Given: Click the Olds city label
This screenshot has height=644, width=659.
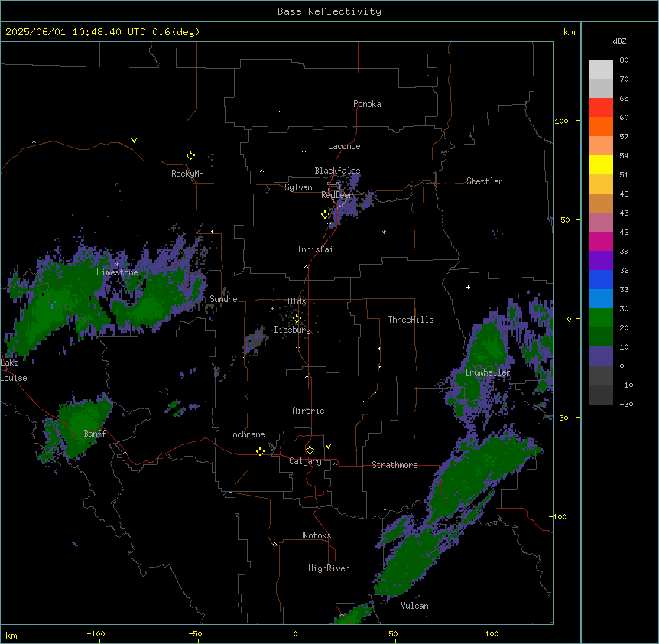Looking at the screenshot, I should pos(297,301).
